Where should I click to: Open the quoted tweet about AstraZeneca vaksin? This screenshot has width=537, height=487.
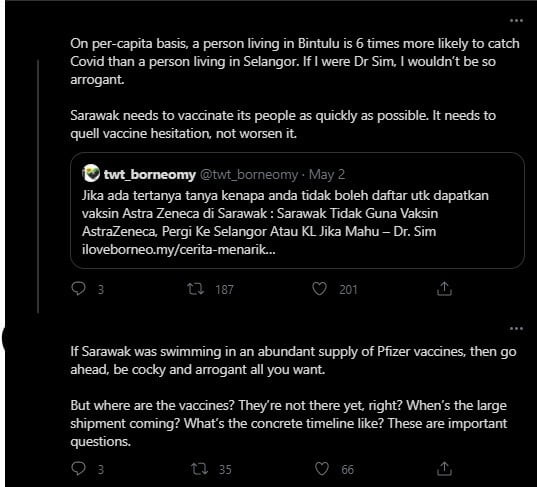click(297, 210)
